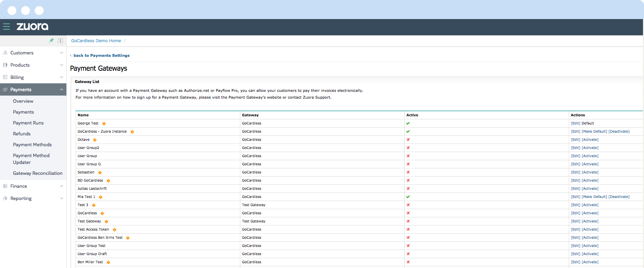The image size is (644, 268).
Task: Click the orange icon beside Test Access Token
Action: (x=115, y=230)
